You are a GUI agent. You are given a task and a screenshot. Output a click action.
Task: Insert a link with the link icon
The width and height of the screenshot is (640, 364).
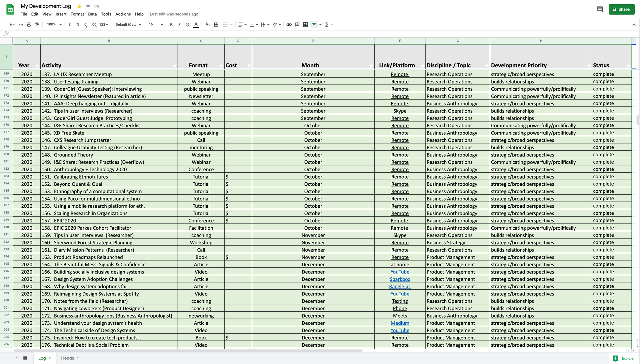point(289,25)
